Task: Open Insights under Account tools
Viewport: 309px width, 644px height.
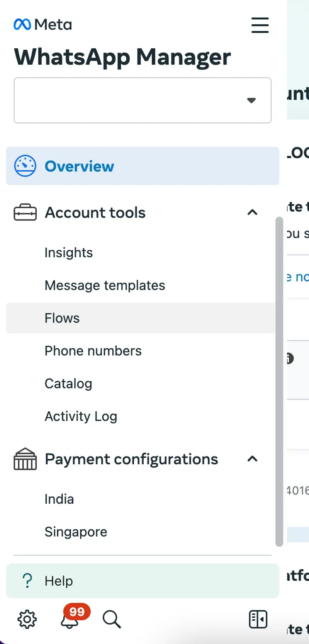Action: tap(69, 253)
